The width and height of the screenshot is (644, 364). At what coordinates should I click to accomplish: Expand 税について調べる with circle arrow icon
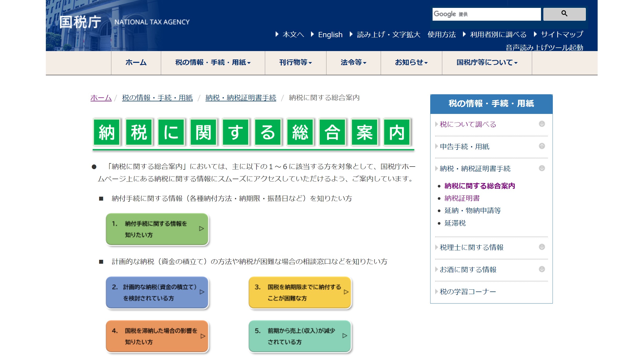click(x=542, y=124)
